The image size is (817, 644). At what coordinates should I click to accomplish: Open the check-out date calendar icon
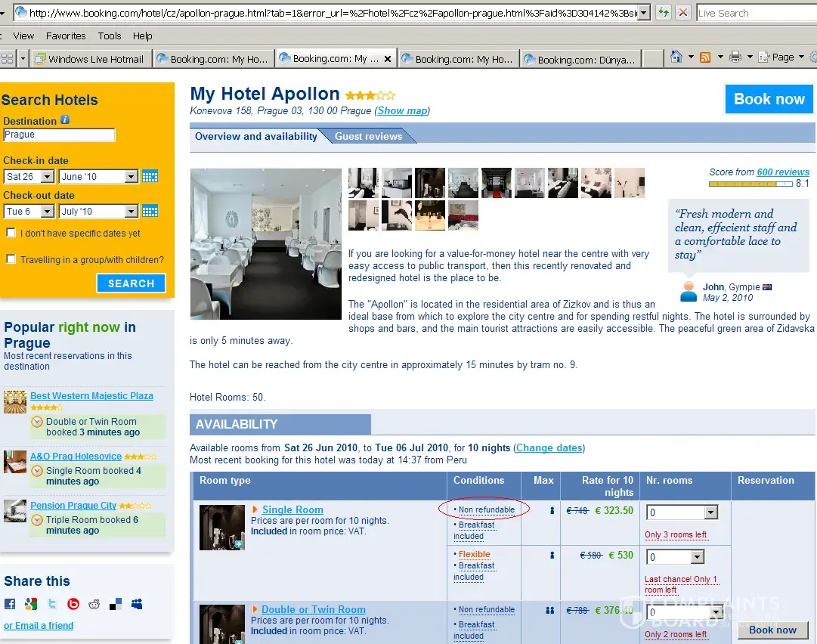point(150,211)
